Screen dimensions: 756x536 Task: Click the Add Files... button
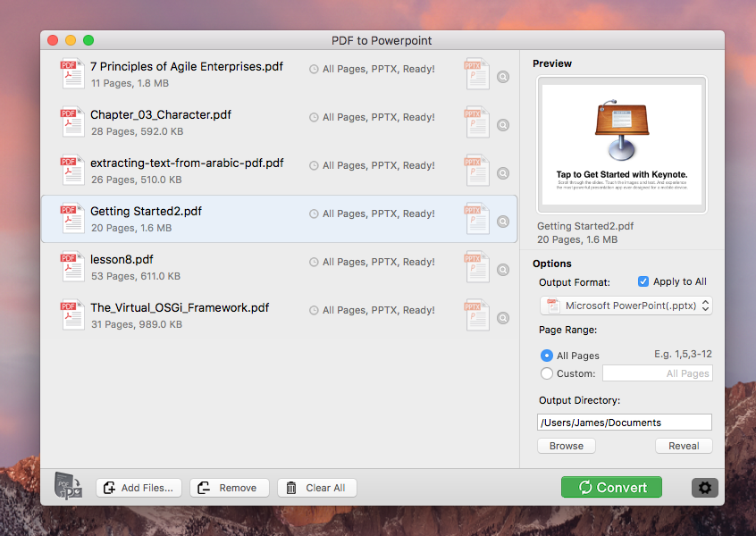139,488
